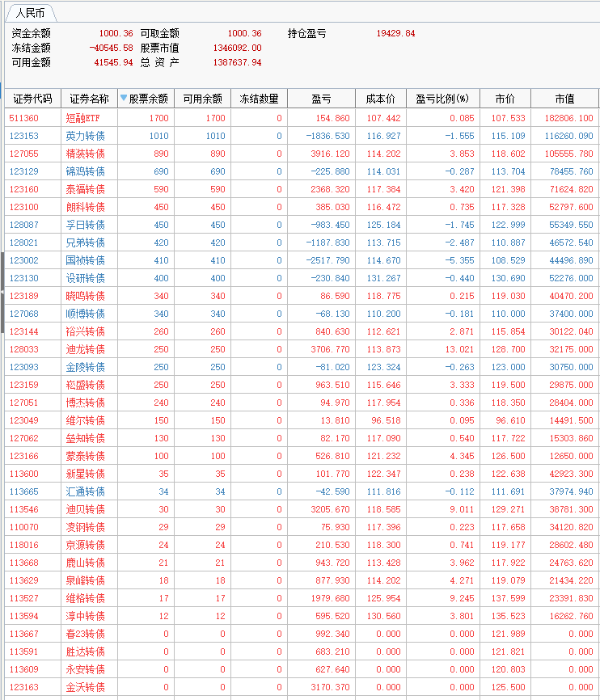The height and width of the screenshot is (700, 600).
Task: Sort by 证券名称 column header
Action: click(89, 99)
